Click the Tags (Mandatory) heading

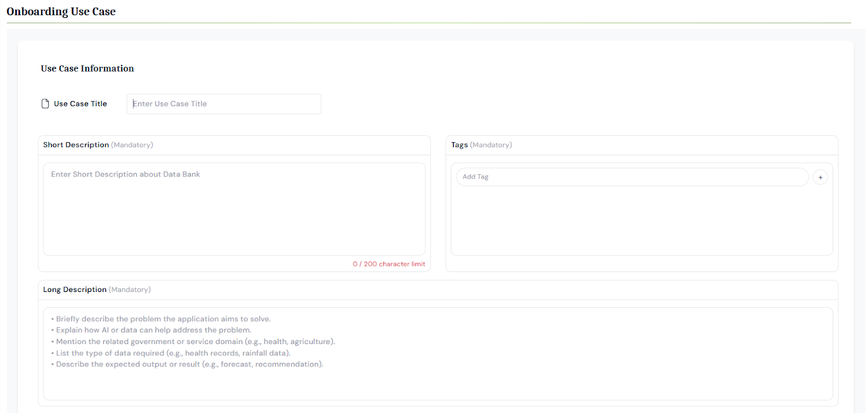pyautogui.click(x=482, y=145)
